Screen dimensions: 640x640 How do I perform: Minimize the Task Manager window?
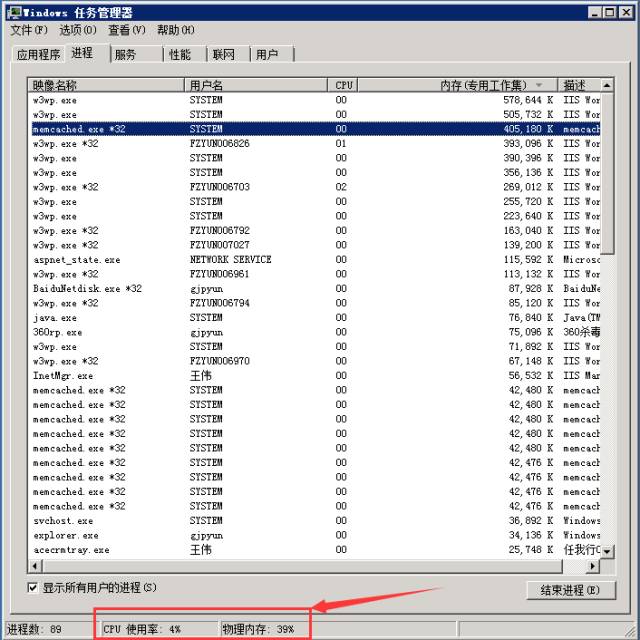pos(595,12)
